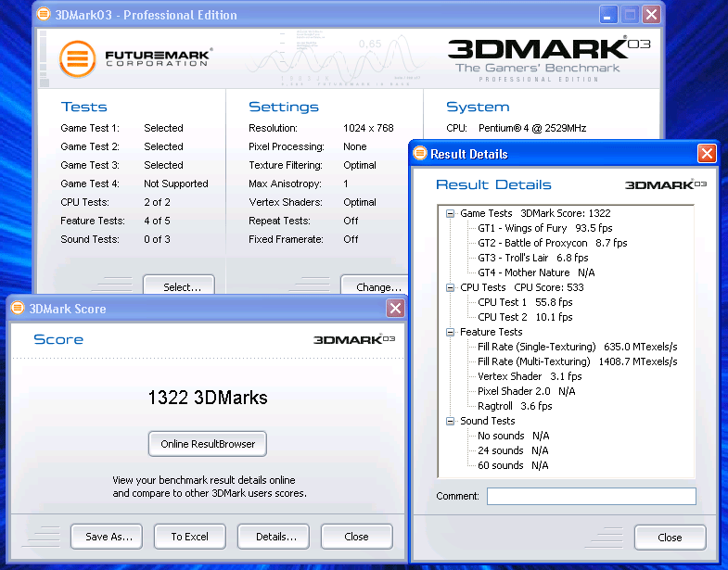
Task: Click CPU Pentium 4 @ 2529MHz text
Action: 532,128
